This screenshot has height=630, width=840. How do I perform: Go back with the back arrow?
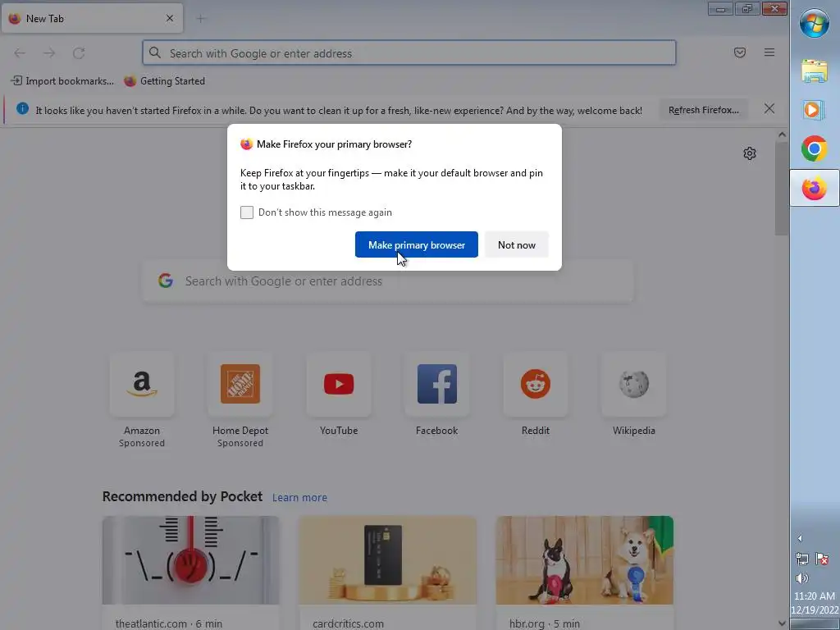click(20, 53)
